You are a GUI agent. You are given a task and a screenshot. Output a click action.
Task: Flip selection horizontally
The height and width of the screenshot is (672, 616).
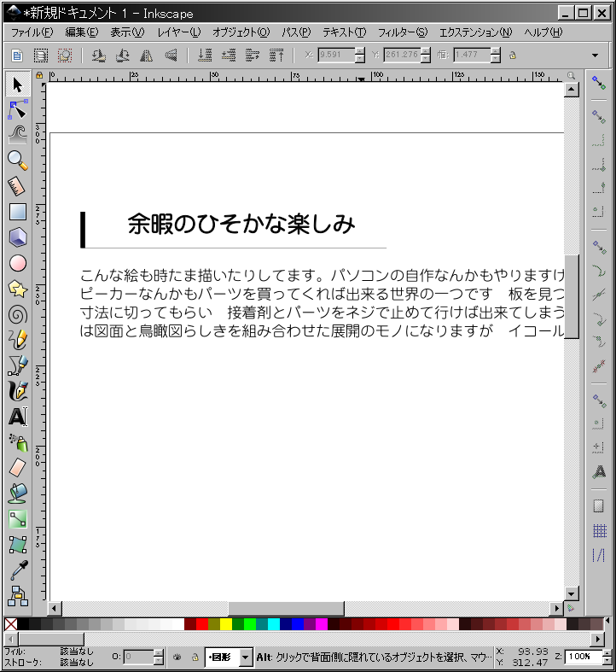click(x=147, y=56)
